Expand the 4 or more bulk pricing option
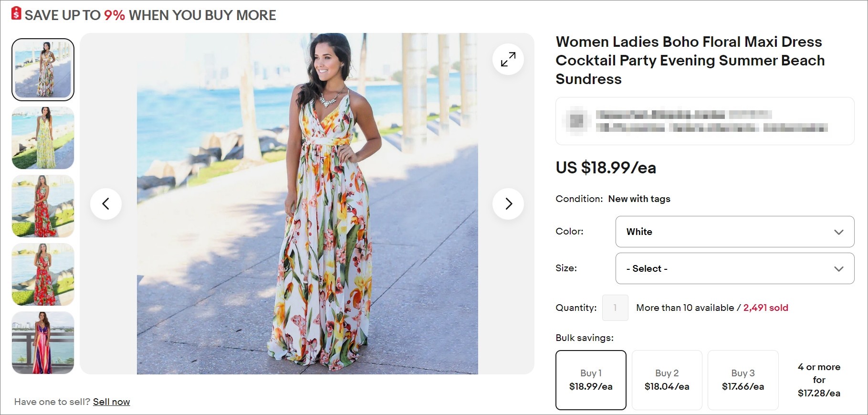 (819, 380)
